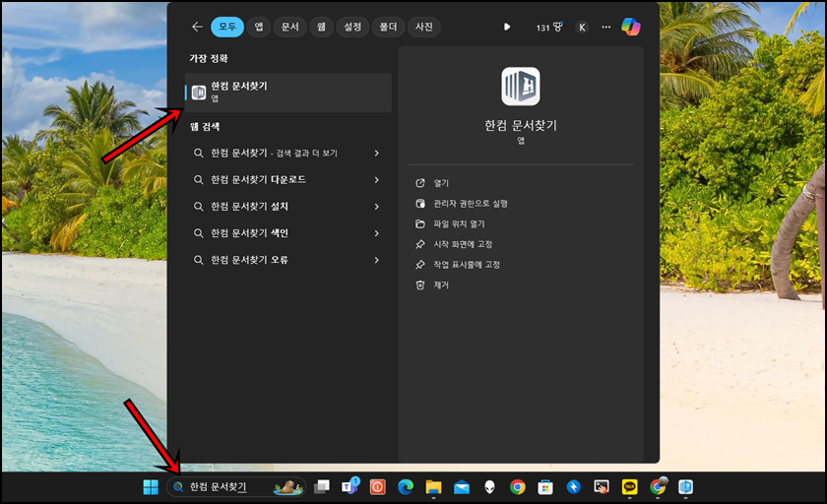Open 한컴 문서찾기 best match result

coord(287,93)
